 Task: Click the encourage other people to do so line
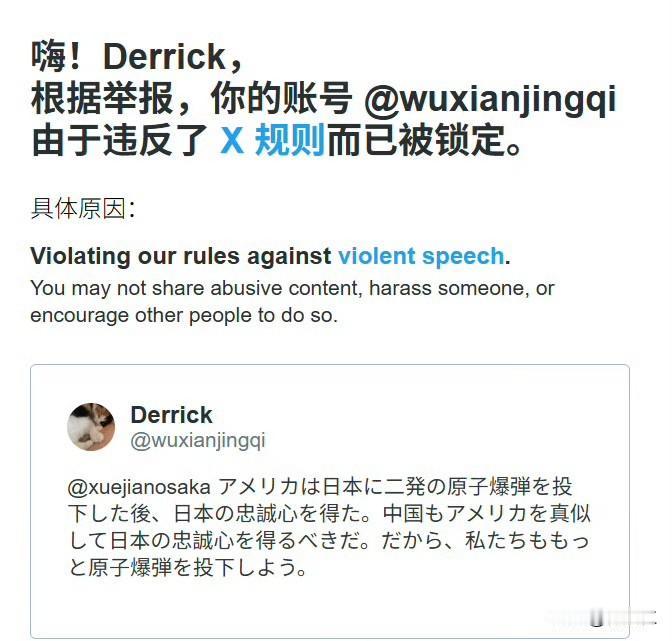184,315
